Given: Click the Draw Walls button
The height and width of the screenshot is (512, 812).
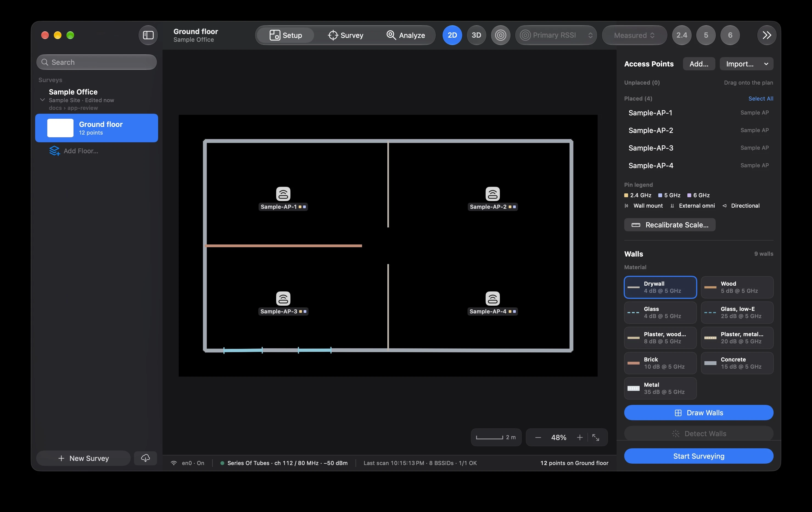Looking at the screenshot, I should (699, 413).
